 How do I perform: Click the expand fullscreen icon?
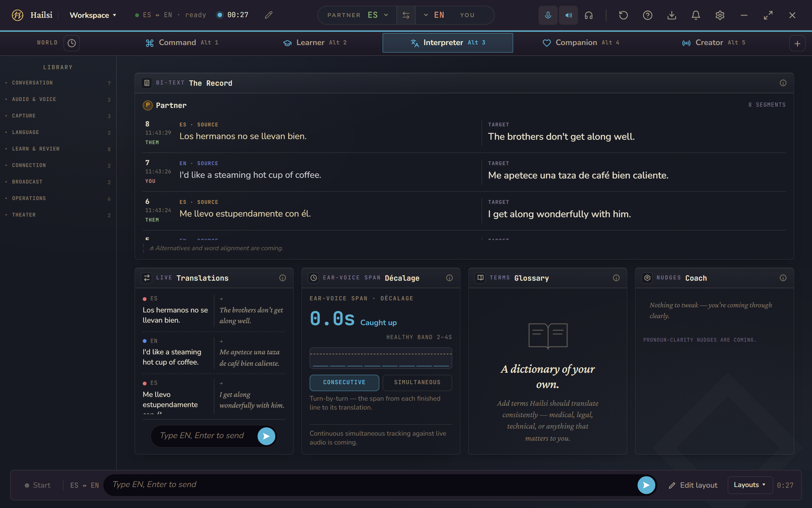tap(768, 15)
